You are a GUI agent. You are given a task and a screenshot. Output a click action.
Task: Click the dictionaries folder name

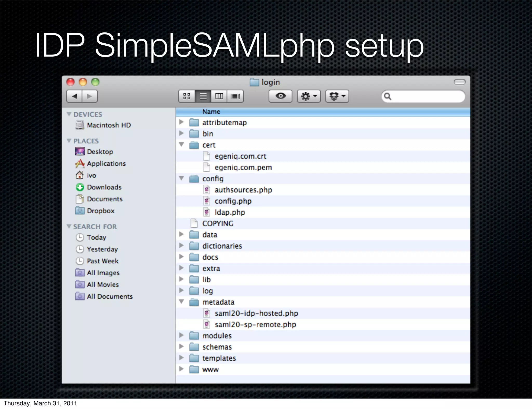click(222, 246)
